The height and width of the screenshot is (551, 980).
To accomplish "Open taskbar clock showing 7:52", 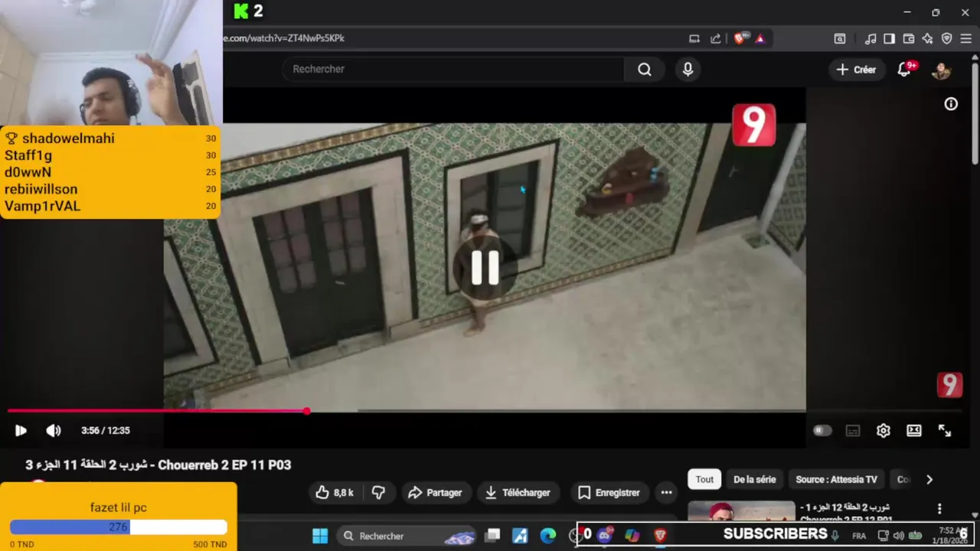I will (950, 536).
